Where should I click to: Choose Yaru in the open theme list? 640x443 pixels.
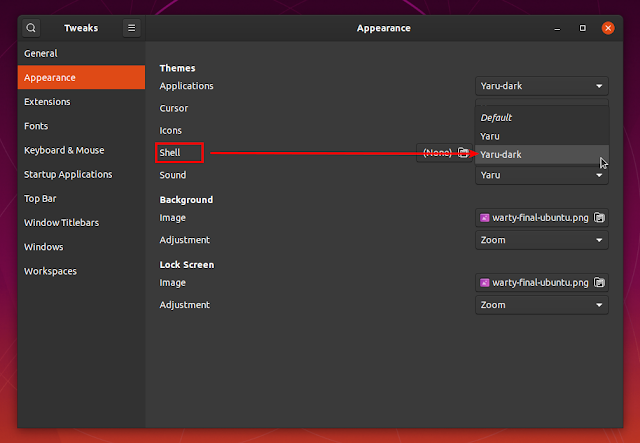[542, 136]
